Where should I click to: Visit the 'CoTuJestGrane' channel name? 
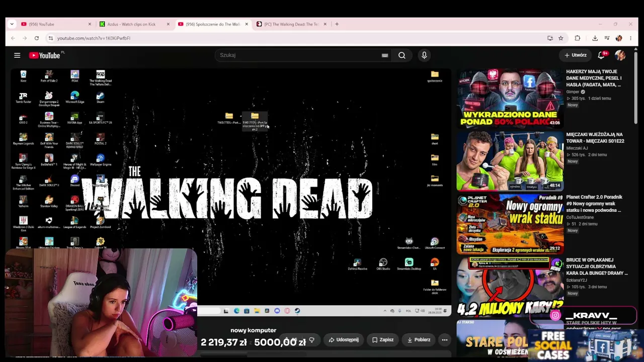pyautogui.click(x=581, y=217)
